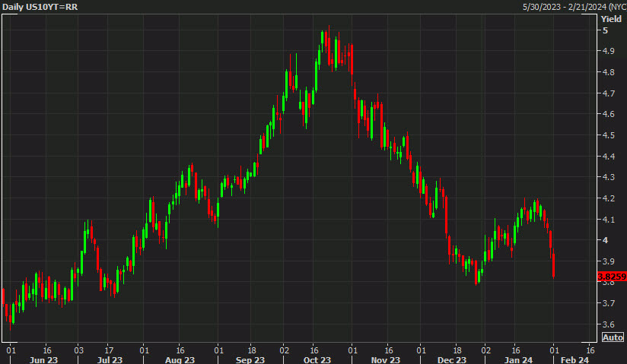Click the Auto scale button
The height and width of the screenshot is (364, 627).
point(613,337)
